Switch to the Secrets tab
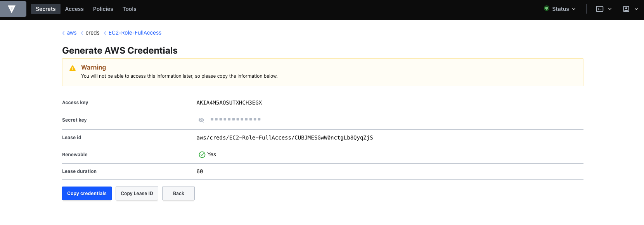644x225 pixels. coord(45,9)
